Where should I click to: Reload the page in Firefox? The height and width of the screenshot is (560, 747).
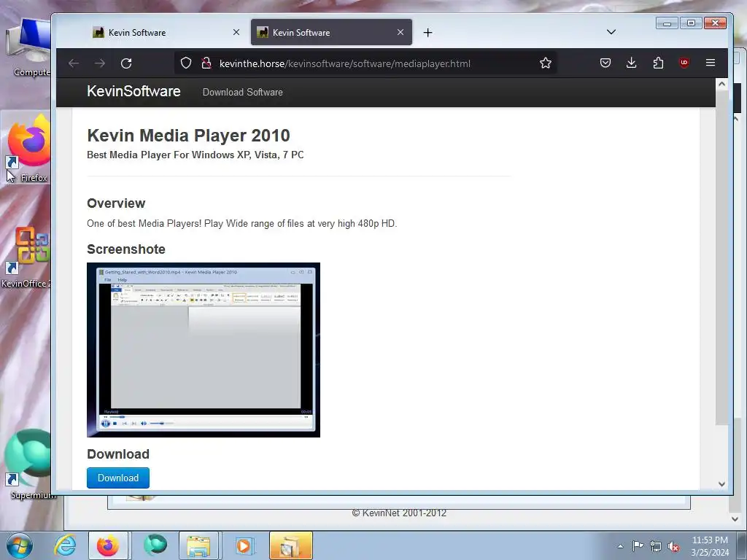(125, 63)
